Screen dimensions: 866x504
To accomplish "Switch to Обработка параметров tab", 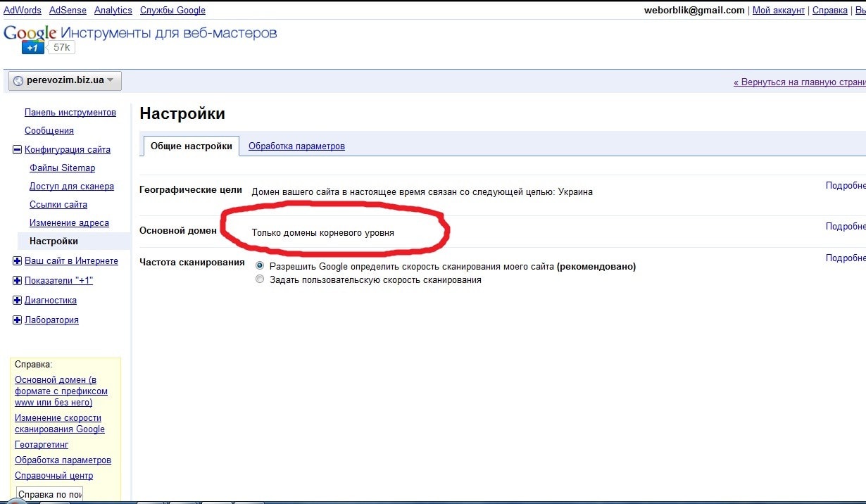I will [x=296, y=146].
